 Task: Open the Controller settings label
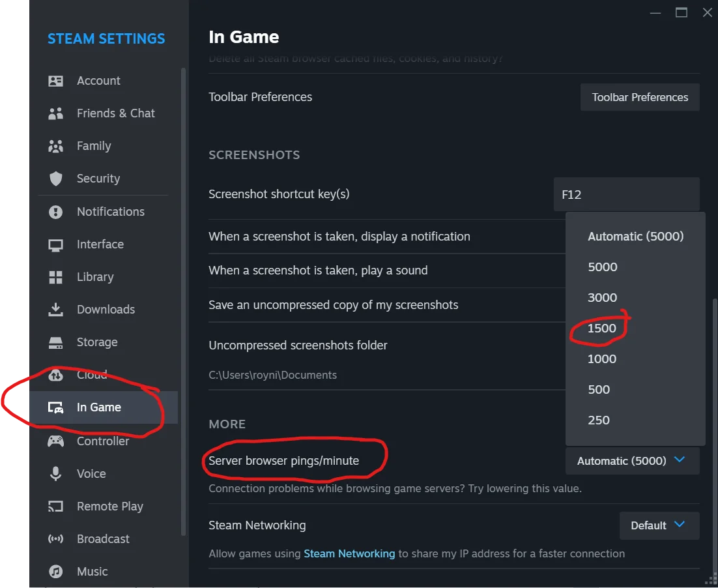click(x=103, y=441)
